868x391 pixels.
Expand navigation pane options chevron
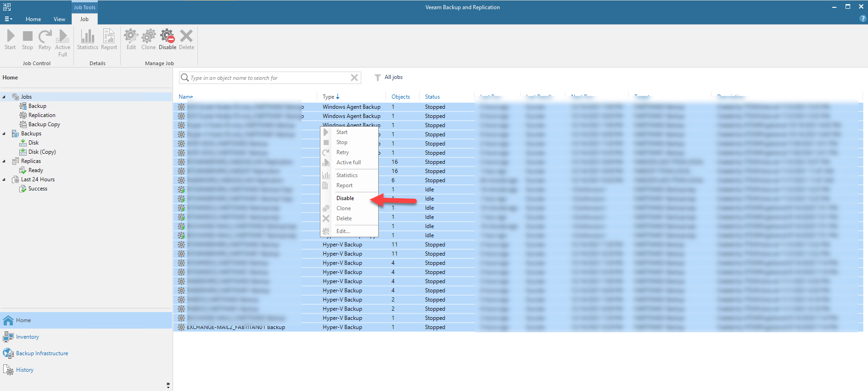[x=168, y=385]
